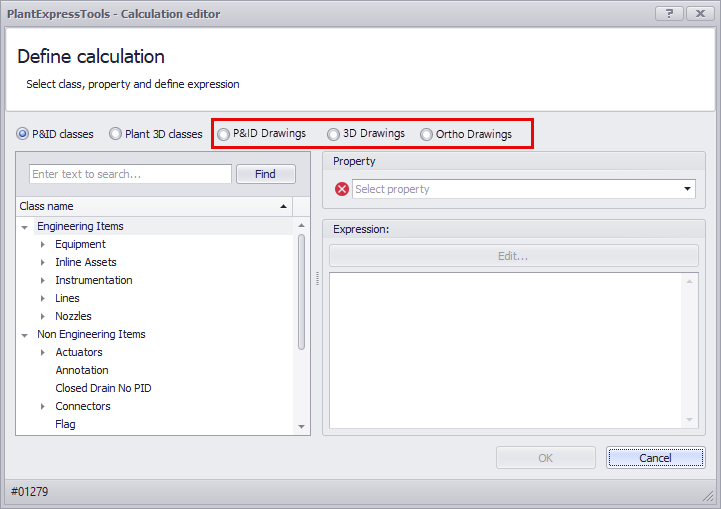Viewport: 721px width, 509px height.
Task: Collapse the Engineering Items group
Action: coord(25,227)
